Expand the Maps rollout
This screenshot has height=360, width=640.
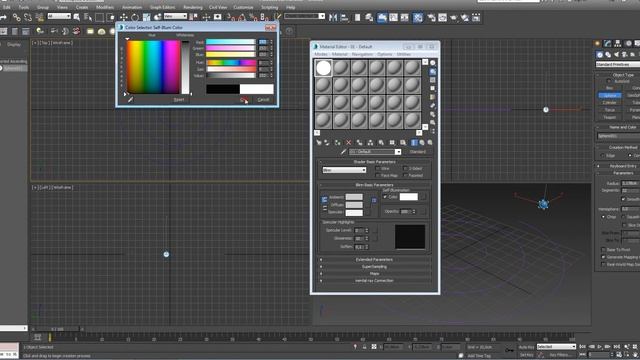(374, 273)
